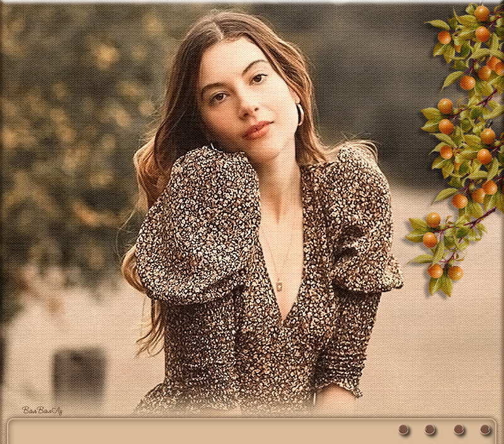Click the first brown round button
The width and height of the screenshot is (504, 444).
[x=404, y=429]
